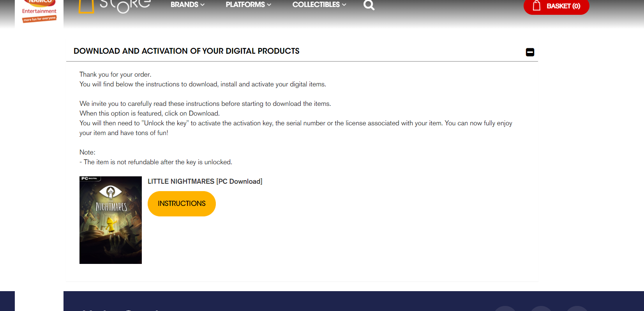Screen dimensions: 644x311
Task: Collapse the Download and Activation section
Action: click(x=530, y=52)
